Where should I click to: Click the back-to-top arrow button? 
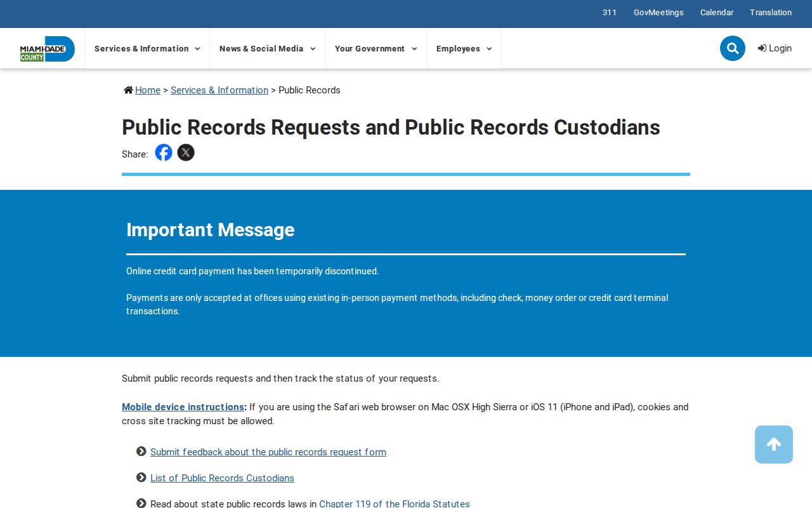(x=774, y=444)
